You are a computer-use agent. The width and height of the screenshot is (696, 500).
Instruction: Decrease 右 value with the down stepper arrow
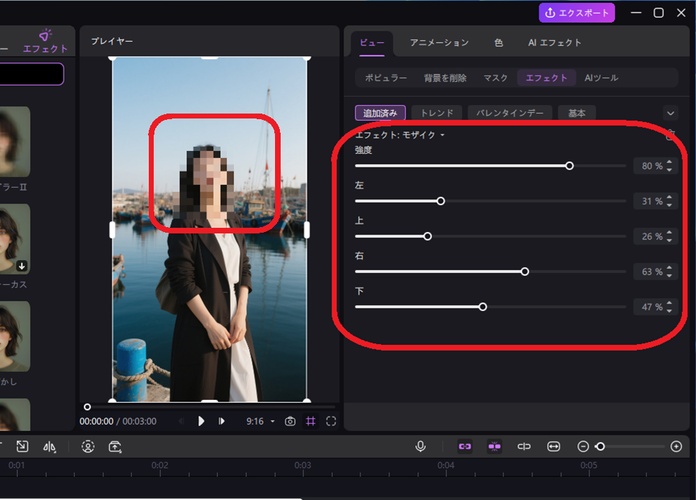(669, 275)
